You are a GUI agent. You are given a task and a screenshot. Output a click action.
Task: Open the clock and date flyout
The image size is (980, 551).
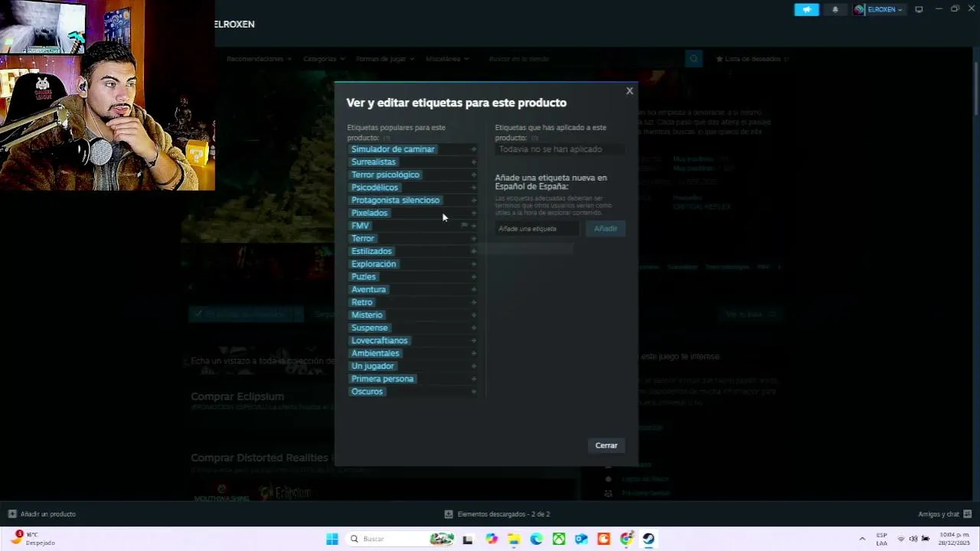[x=955, y=539]
